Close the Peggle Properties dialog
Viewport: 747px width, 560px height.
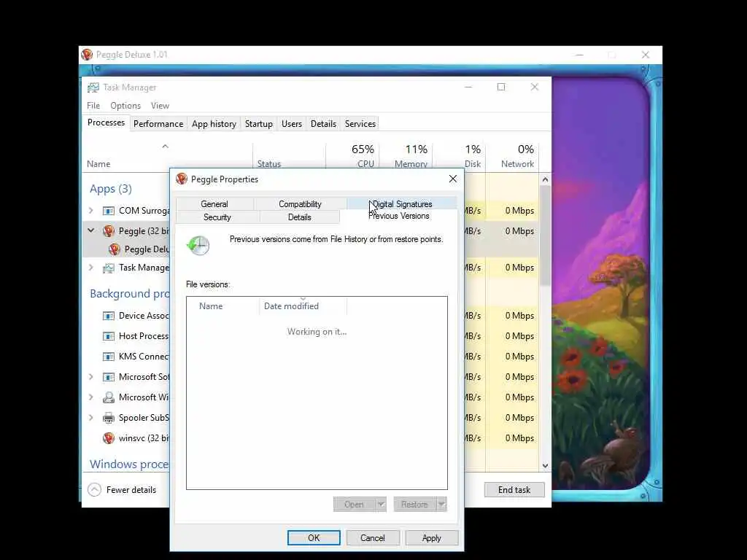[452, 179]
